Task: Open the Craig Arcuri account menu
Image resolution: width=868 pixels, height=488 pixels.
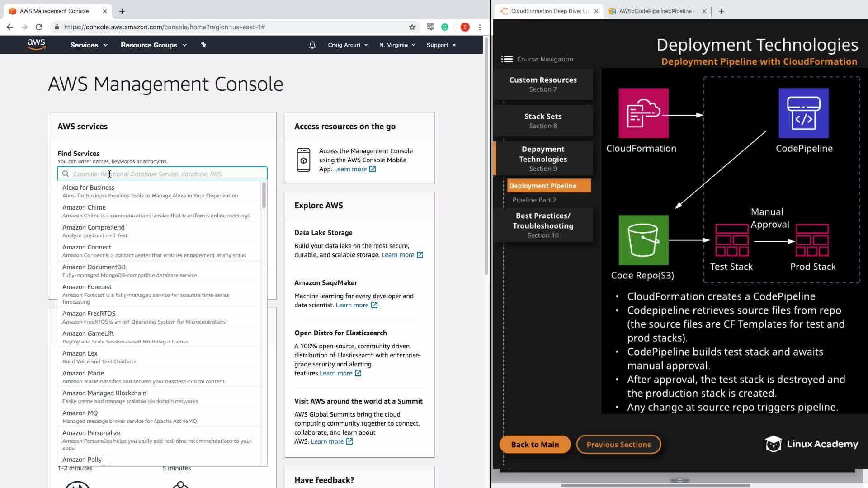Action: pos(347,45)
